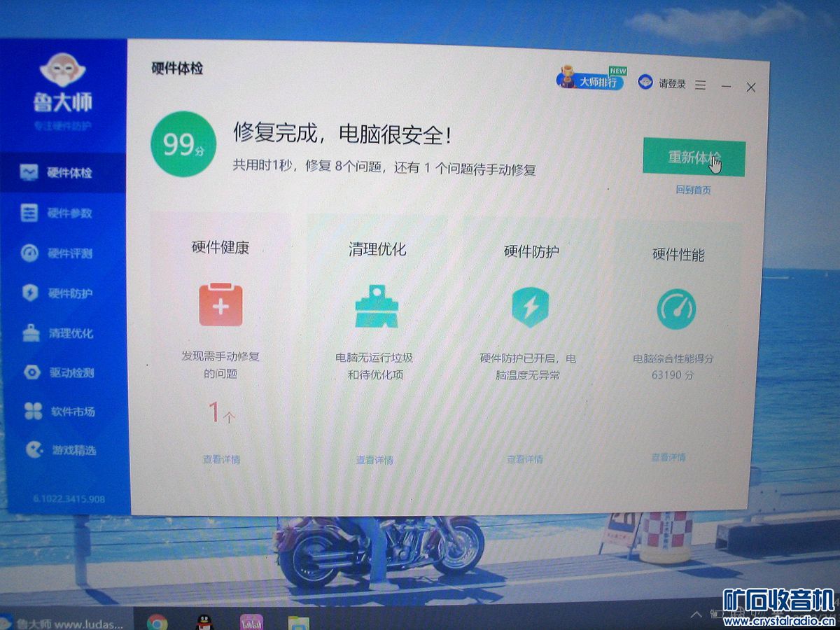Open 游戏精选 in the sidebar
840x630 pixels.
[63, 449]
